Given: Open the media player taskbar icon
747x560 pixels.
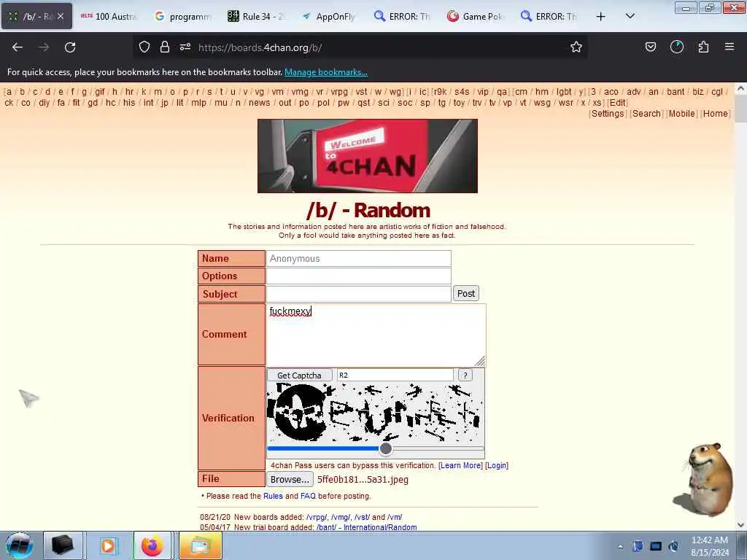Looking at the screenshot, I should tap(108, 545).
